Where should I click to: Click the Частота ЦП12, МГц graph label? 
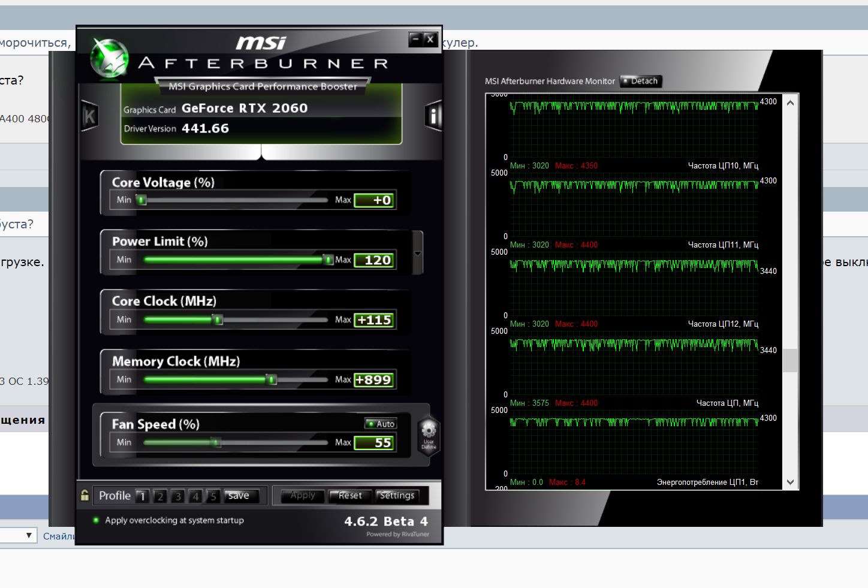(723, 324)
